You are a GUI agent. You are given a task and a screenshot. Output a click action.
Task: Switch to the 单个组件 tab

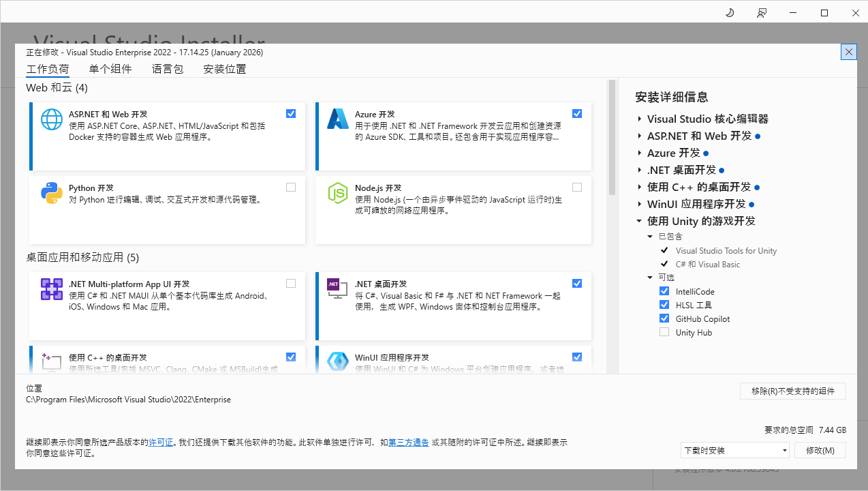pos(110,69)
